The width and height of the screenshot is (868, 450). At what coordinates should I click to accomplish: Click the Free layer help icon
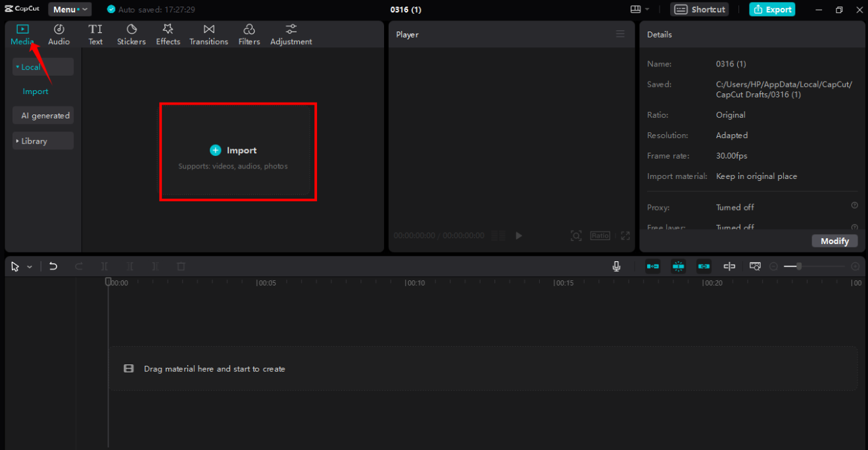pyautogui.click(x=854, y=227)
